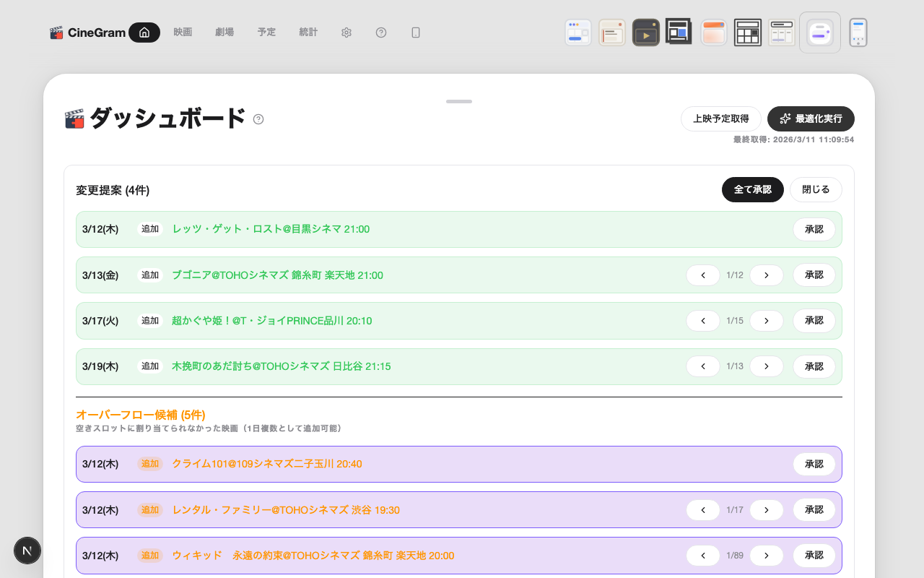The image size is (924, 578).
Task: Click the currently highlighted pill theme icon
Action: tap(819, 32)
